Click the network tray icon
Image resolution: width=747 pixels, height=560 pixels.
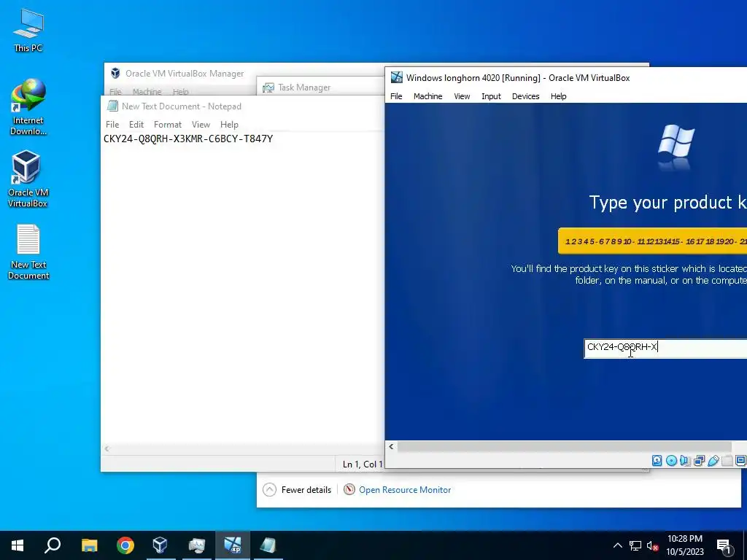pos(635,545)
